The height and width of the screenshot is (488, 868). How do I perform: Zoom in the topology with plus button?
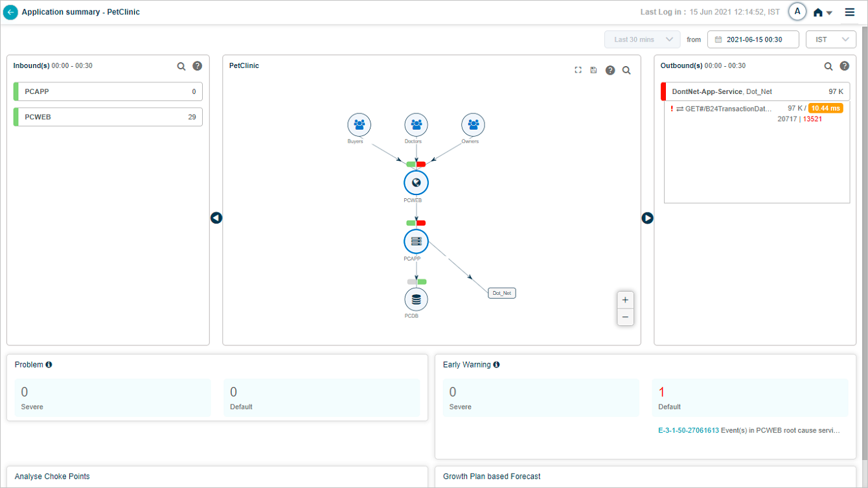point(624,300)
